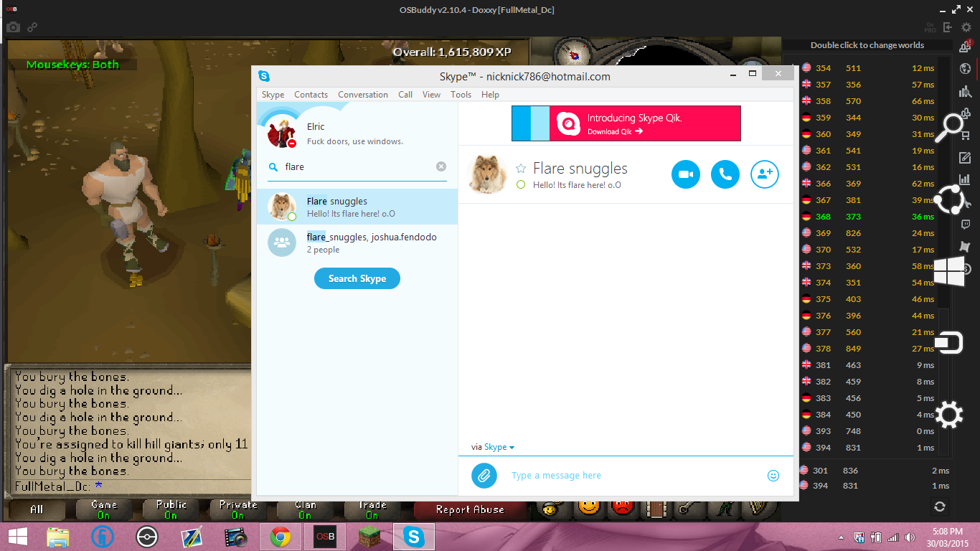Click the OSBuddy logout arrow icon
The height and width of the screenshot is (551, 980).
[948, 27]
